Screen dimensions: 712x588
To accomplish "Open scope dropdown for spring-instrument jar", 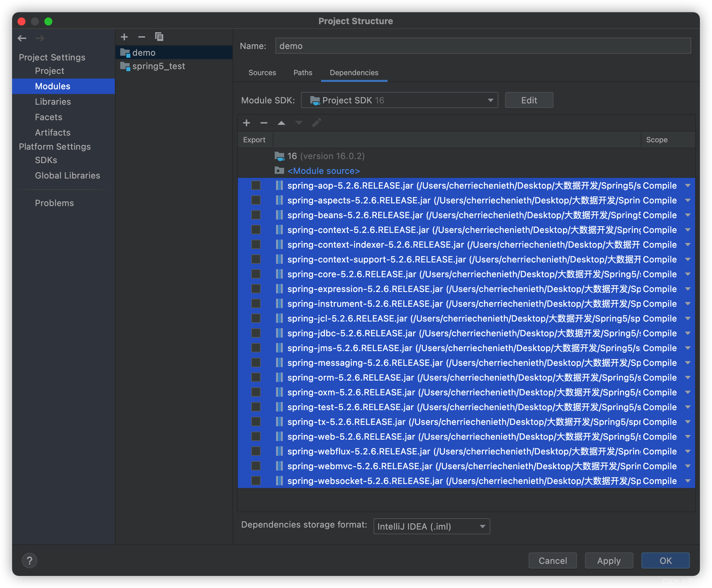I will pyautogui.click(x=687, y=303).
